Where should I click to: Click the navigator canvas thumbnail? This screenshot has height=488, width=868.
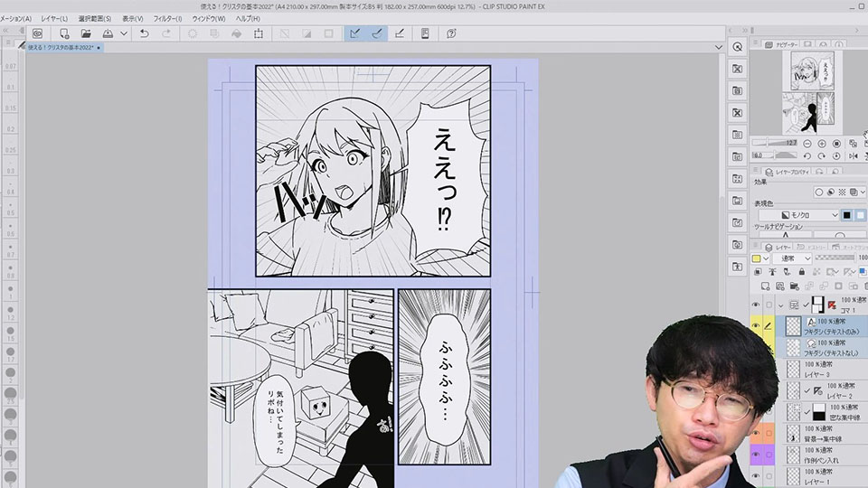click(812, 92)
